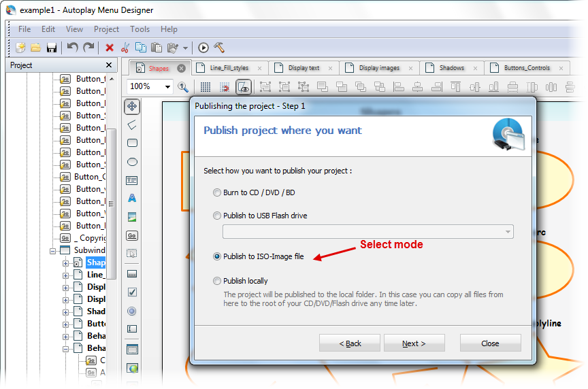
Task: Click the New project toolbar icon
Action: click(20, 48)
